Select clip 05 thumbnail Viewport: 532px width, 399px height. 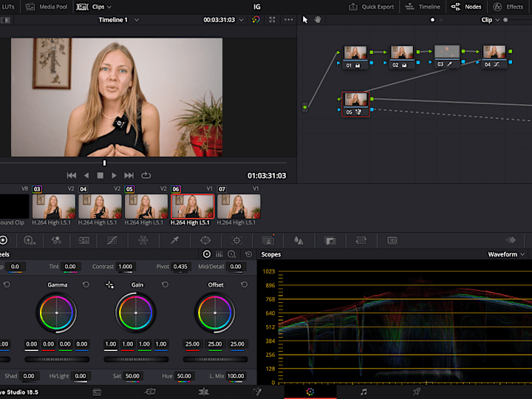pyautogui.click(x=146, y=206)
